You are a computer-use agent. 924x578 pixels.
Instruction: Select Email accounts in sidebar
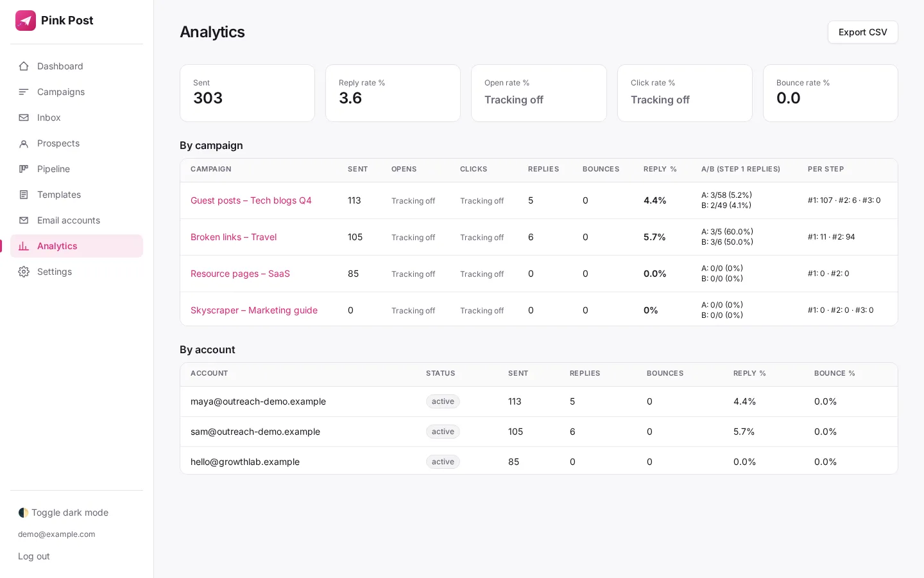click(76, 220)
